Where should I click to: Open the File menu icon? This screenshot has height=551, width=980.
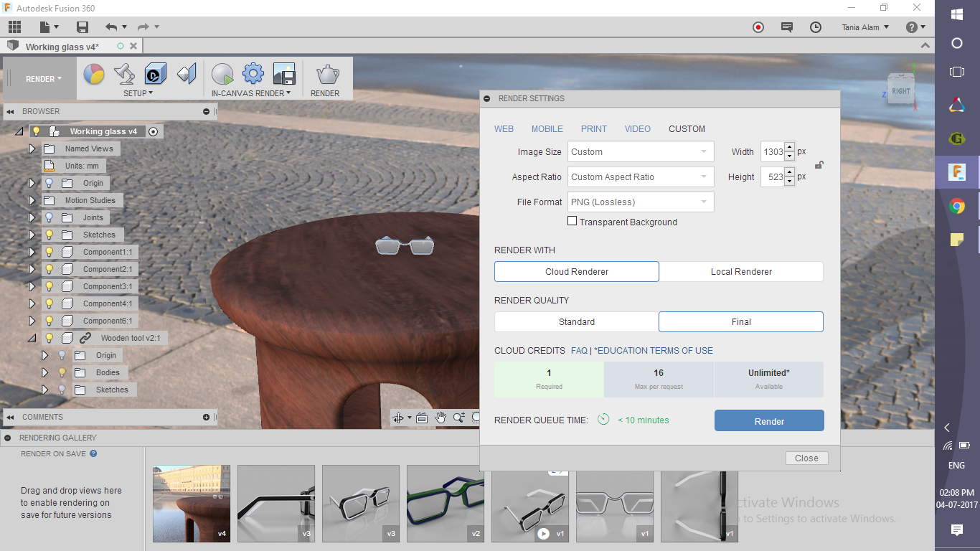(x=49, y=27)
